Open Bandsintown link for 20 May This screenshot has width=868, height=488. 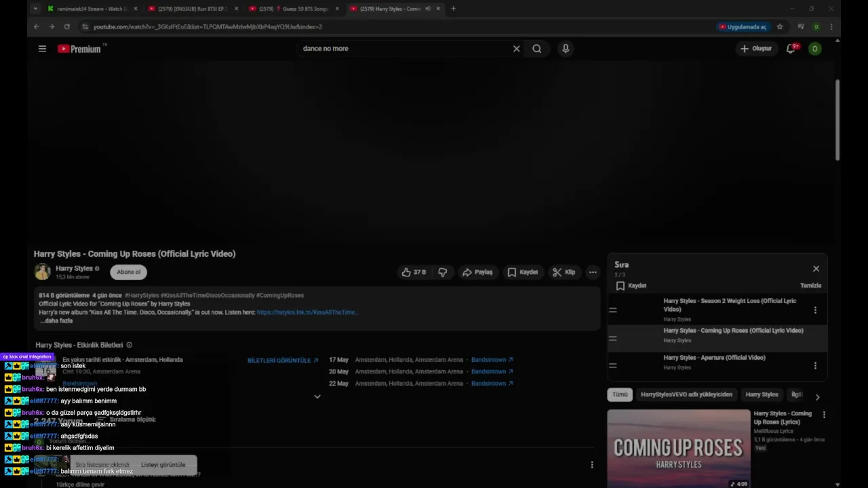(x=492, y=371)
